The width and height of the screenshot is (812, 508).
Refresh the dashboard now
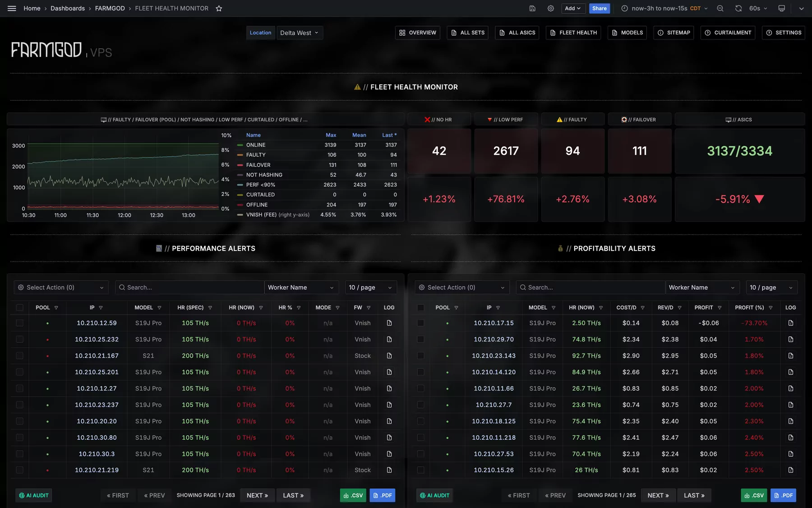coord(738,8)
